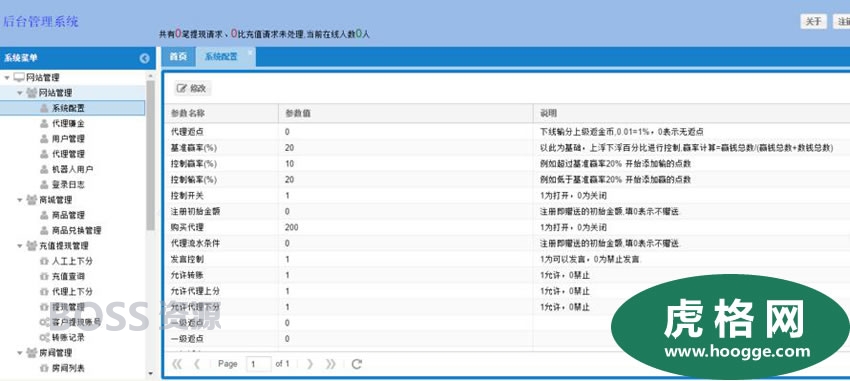
Task: Click the icon beside 代理上下分
Action: [x=44, y=292]
